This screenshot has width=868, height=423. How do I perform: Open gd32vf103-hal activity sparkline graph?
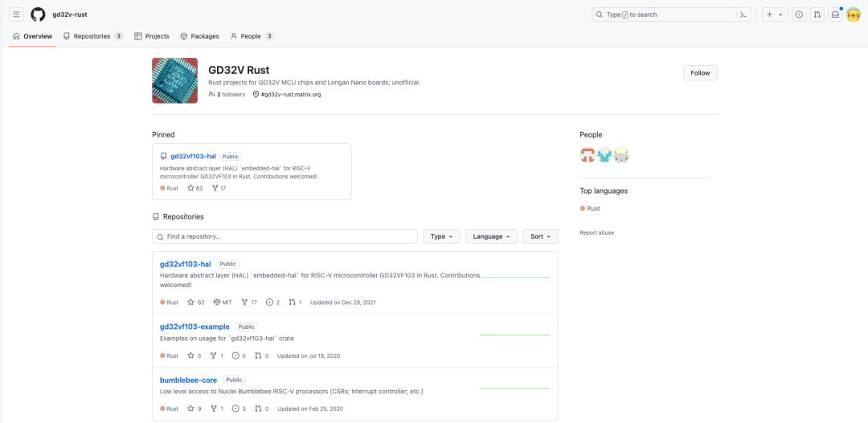click(x=515, y=277)
